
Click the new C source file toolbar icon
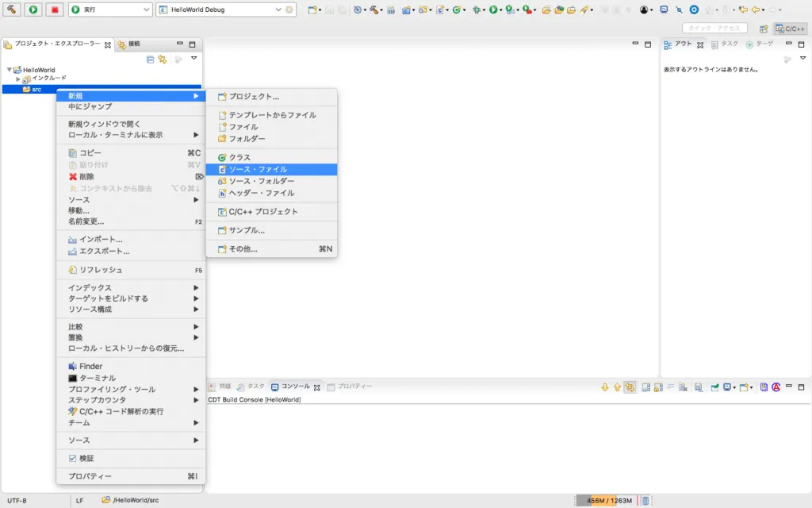[439, 10]
